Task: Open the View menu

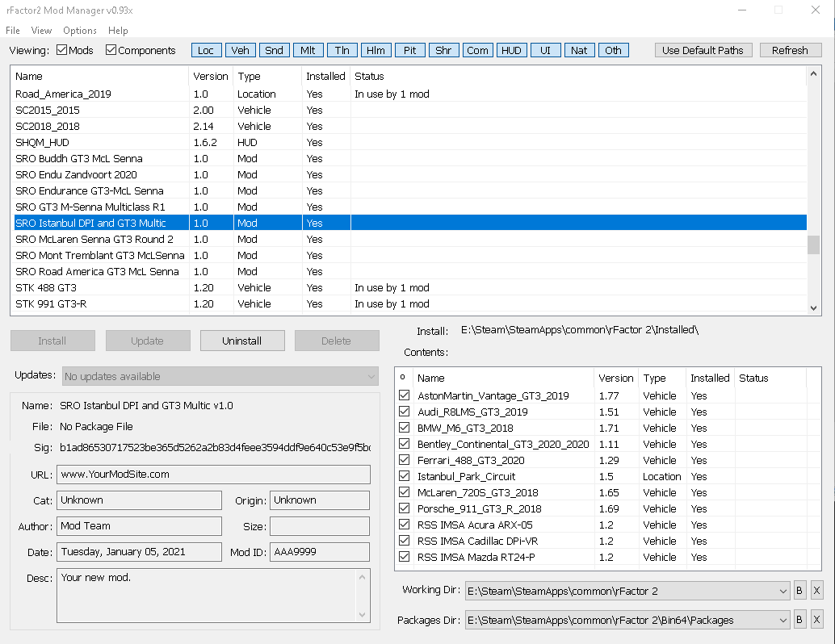Action: coord(41,31)
